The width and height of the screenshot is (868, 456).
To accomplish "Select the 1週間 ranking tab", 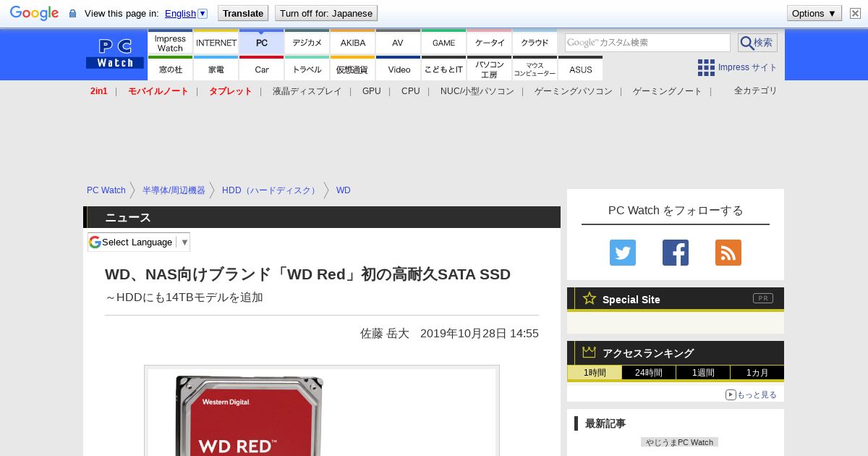I will coord(703,373).
